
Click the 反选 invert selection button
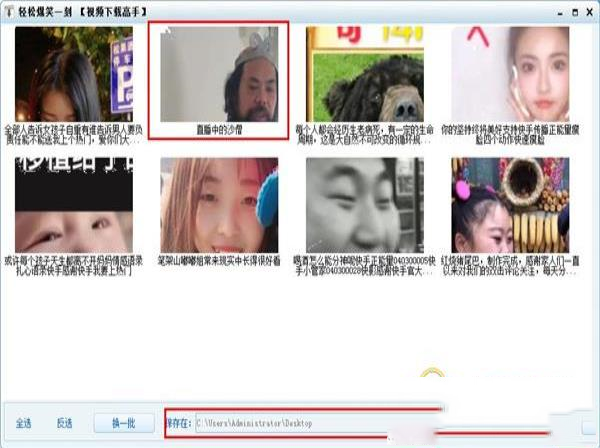pos(65,423)
